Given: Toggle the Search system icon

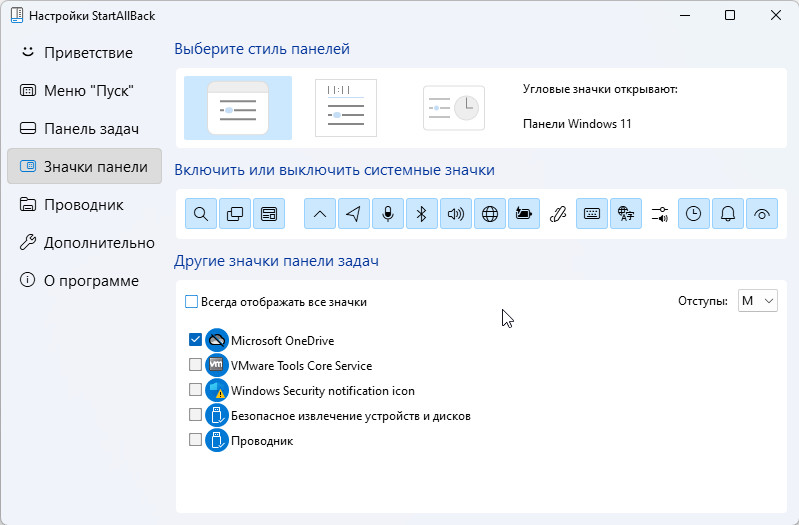Looking at the screenshot, I should (201, 213).
